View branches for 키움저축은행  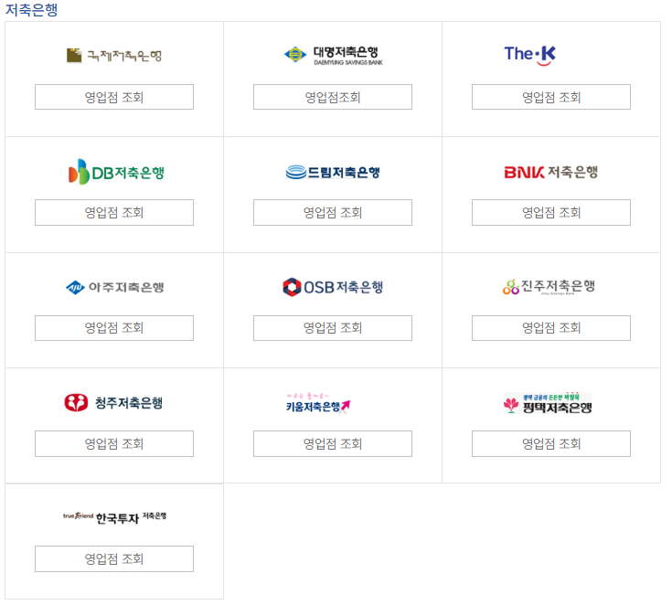(333, 444)
